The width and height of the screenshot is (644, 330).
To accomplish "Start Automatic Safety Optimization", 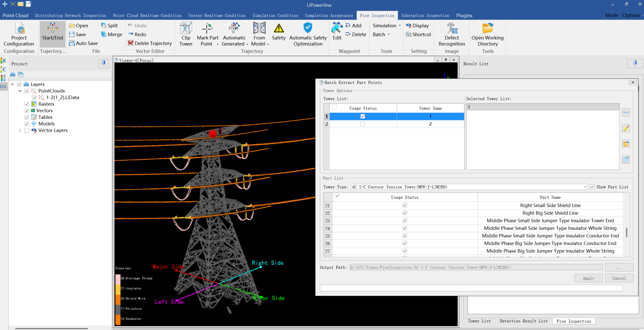I will pyautogui.click(x=308, y=34).
